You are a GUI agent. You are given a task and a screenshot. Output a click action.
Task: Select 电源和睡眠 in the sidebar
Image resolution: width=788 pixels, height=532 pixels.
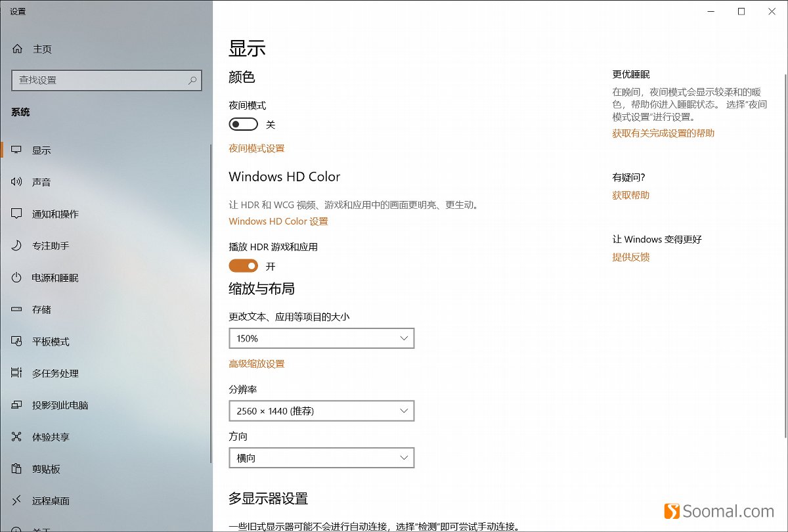coord(56,277)
